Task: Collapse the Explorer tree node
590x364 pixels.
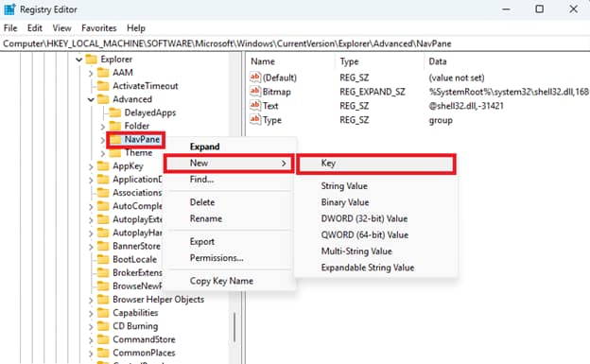Action: tap(79, 60)
